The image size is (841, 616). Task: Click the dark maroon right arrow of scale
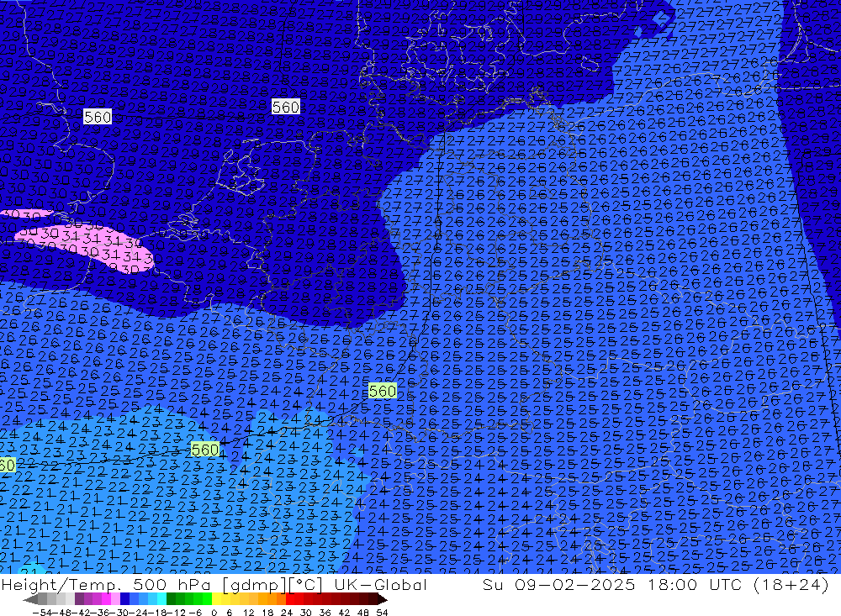[382, 600]
